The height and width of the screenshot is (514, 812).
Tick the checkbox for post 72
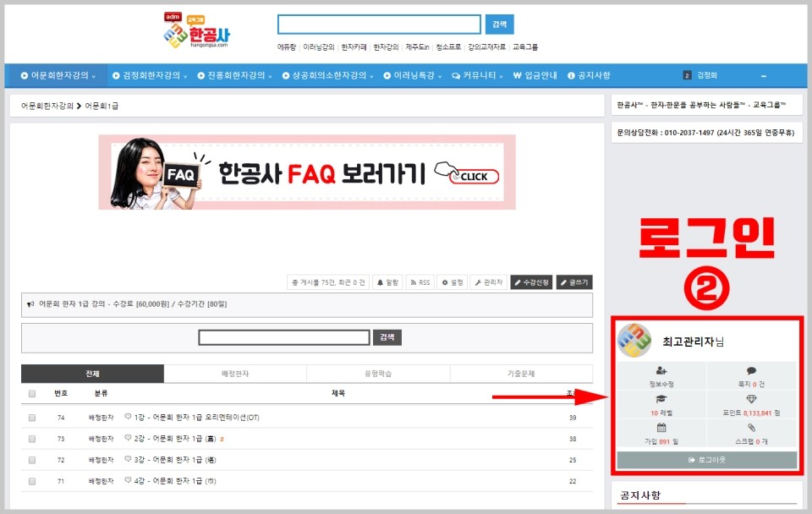(32, 460)
